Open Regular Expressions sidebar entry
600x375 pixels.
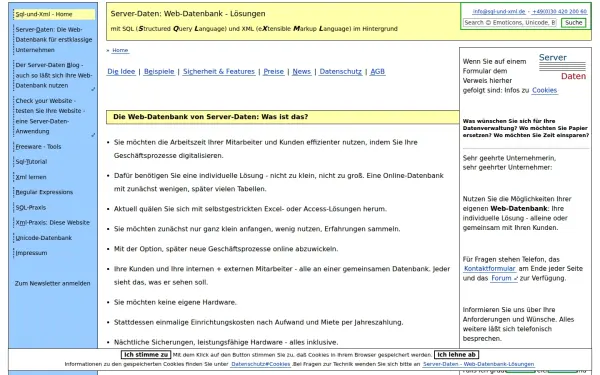(44, 192)
